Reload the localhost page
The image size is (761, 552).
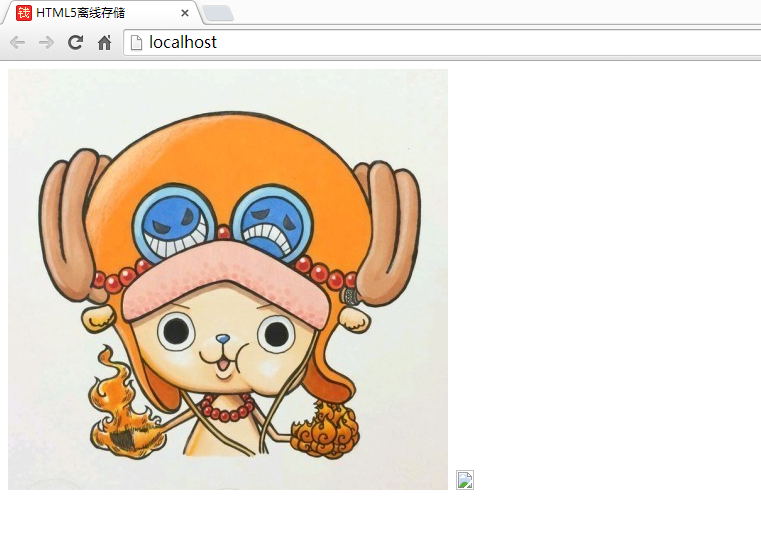point(75,43)
